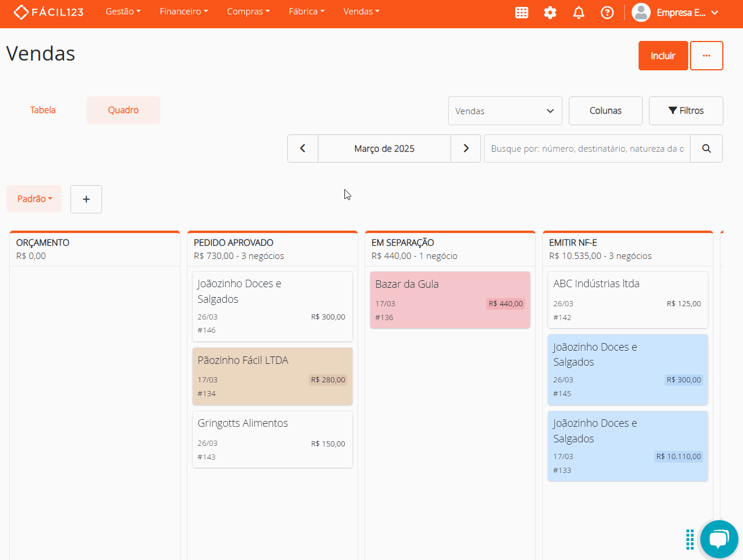Open the pink Bazar da Gula card
The height and width of the screenshot is (560, 743).
point(450,300)
